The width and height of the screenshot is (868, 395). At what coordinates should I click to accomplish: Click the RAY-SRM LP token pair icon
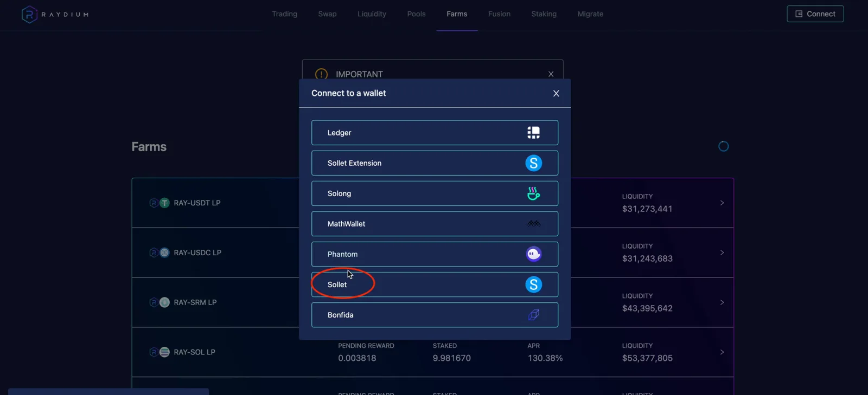tap(159, 302)
